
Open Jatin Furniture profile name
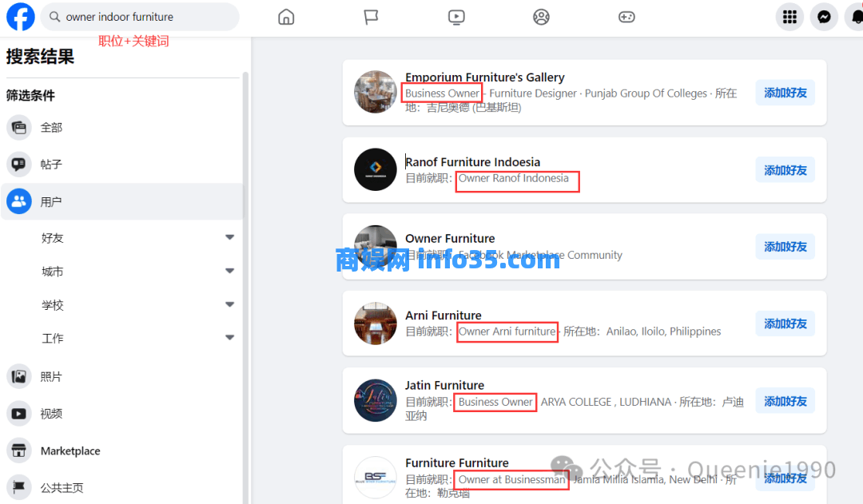coord(445,385)
